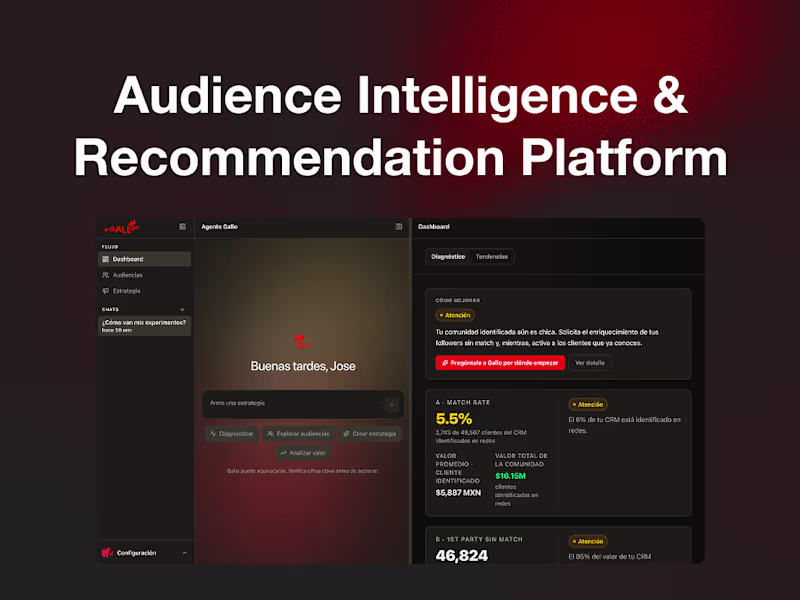Choose the Explorar audiencias chip

(298, 434)
